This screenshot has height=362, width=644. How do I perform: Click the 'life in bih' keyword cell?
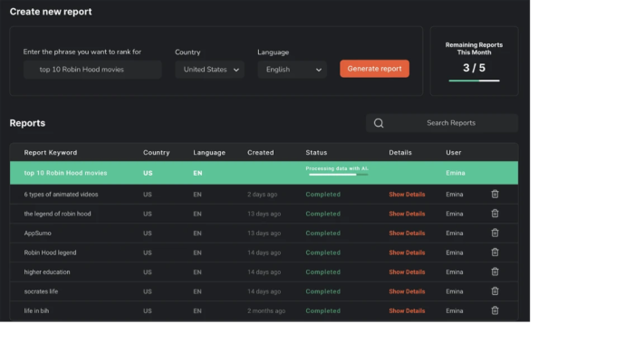pos(36,310)
